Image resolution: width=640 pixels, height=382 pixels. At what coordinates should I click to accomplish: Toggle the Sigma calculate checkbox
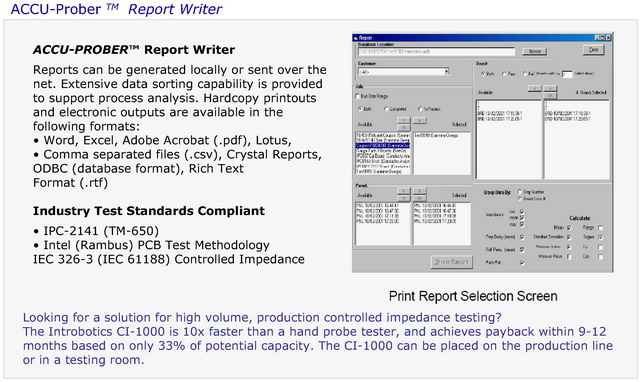pyautogui.click(x=600, y=237)
